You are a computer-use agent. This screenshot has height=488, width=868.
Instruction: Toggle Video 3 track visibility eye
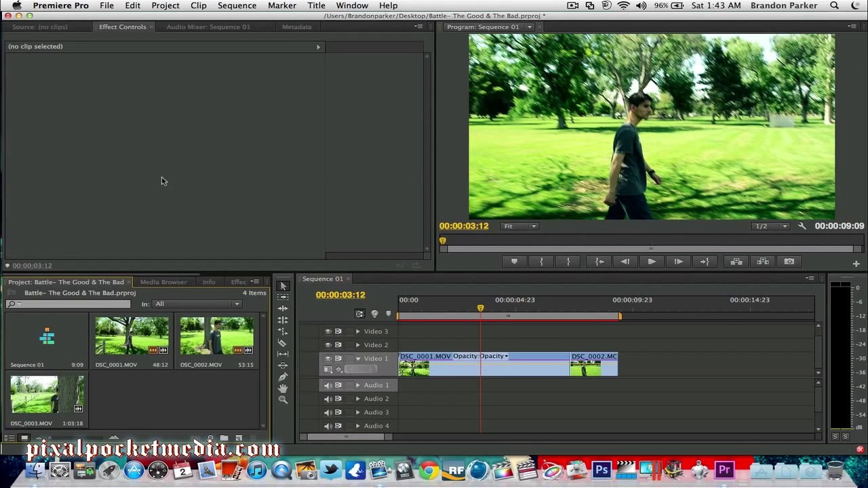click(328, 331)
